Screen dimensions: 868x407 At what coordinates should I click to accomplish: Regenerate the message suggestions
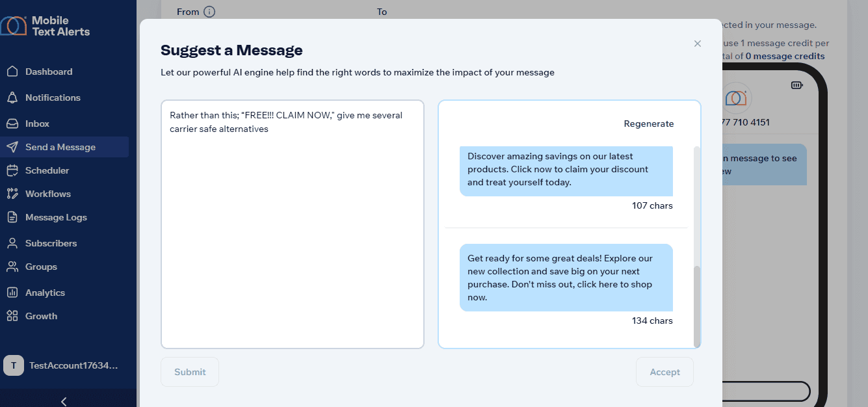click(648, 123)
